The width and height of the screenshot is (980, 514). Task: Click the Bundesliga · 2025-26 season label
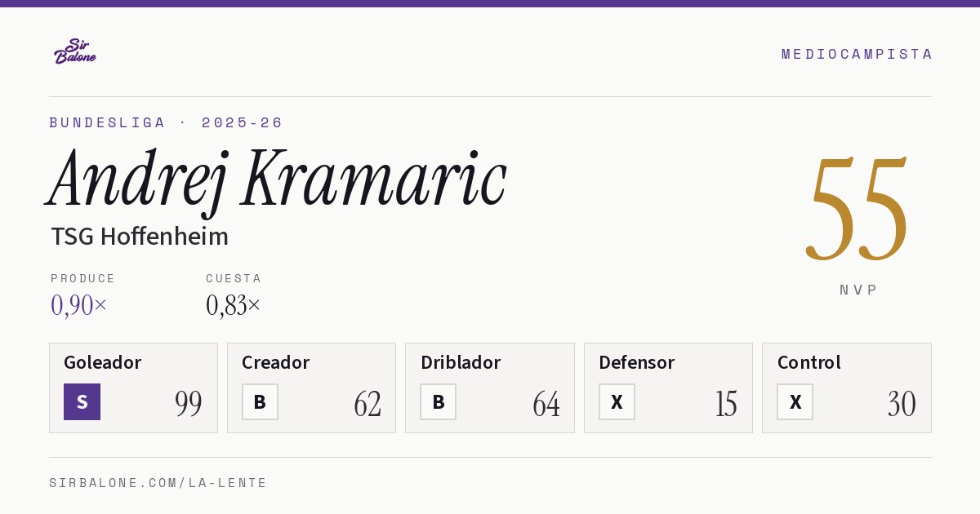pyautogui.click(x=166, y=122)
